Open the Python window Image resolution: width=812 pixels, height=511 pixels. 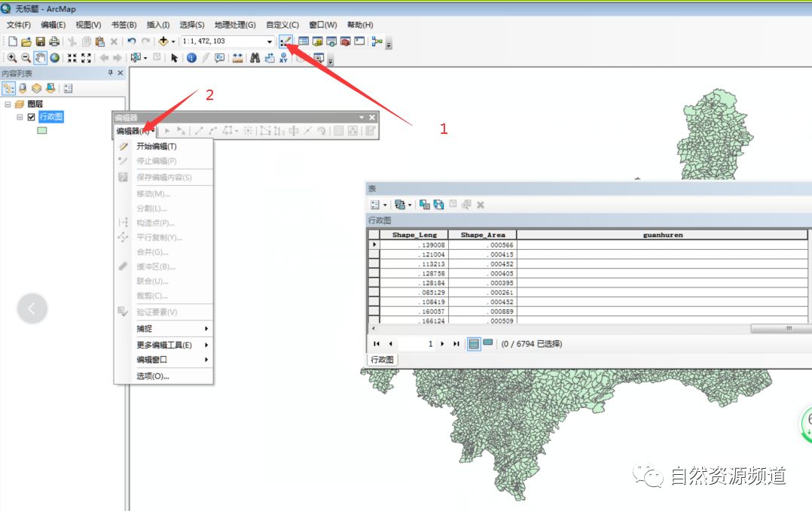click(359, 41)
